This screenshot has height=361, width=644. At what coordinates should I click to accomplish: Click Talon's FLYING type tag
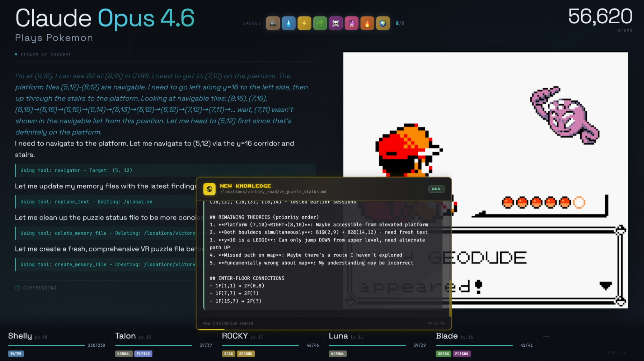pos(143,354)
